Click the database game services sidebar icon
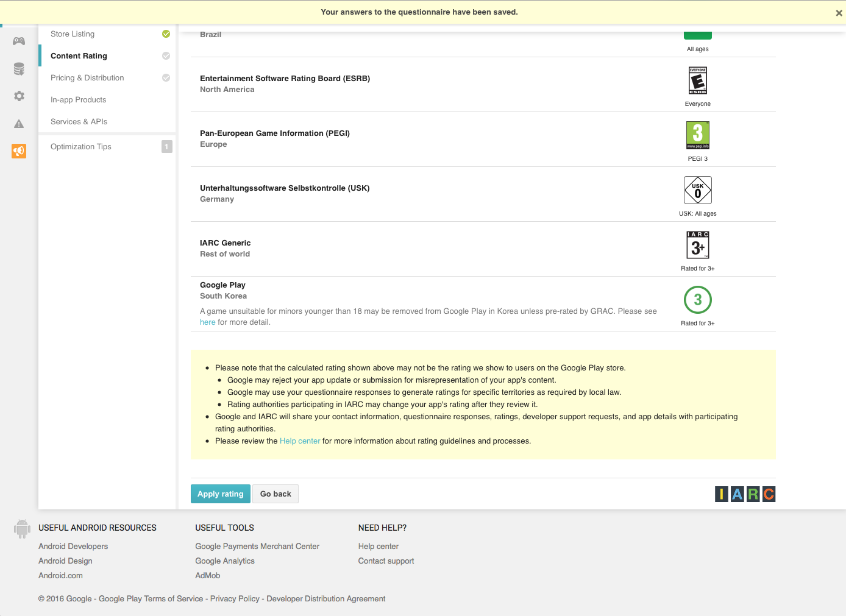This screenshot has width=846, height=616. point(19,69)
